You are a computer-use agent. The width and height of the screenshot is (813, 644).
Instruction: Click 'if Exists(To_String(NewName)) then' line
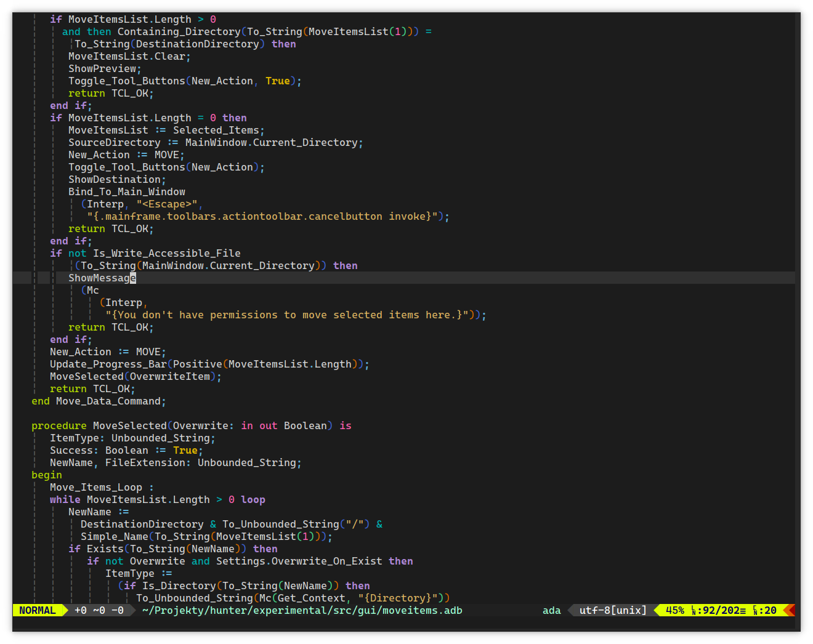click(x=173, y=549)
